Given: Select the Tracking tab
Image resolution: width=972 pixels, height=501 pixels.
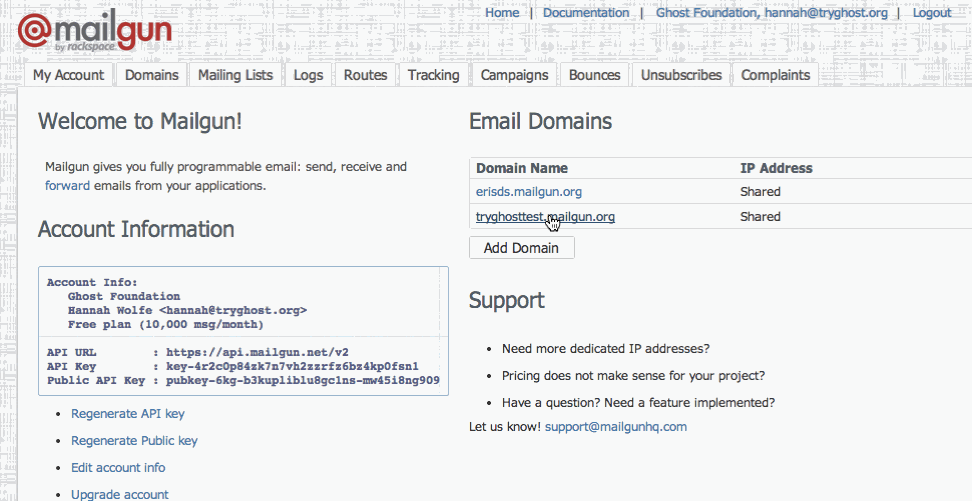Looking at the screenshot, I should pos(433,75).
